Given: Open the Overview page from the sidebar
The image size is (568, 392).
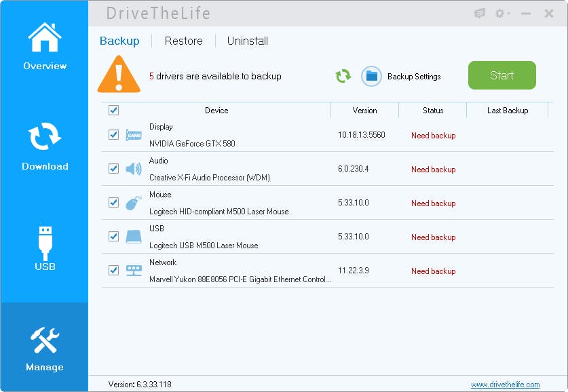Looking at the screenshot, I should click(44, 47).
